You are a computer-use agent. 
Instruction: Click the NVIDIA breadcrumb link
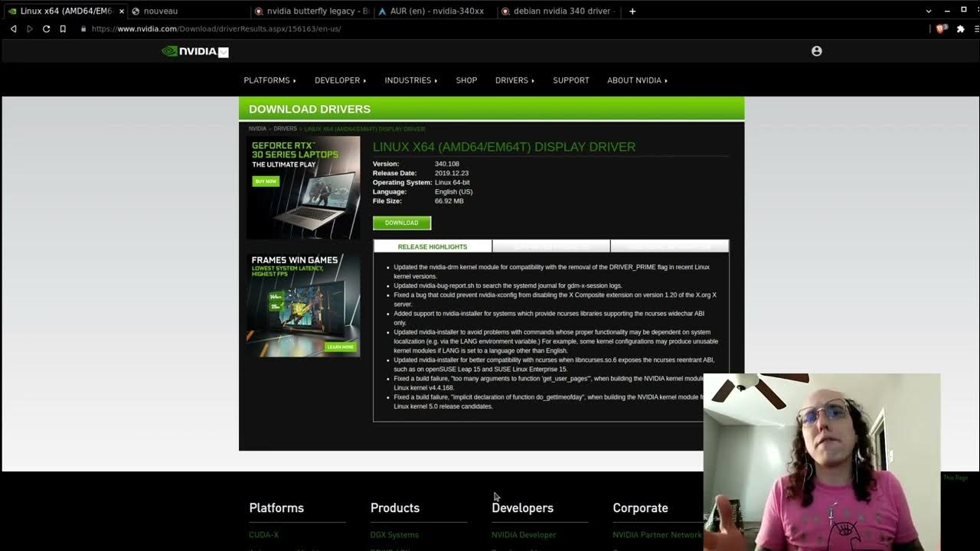[x=257, y=129]
